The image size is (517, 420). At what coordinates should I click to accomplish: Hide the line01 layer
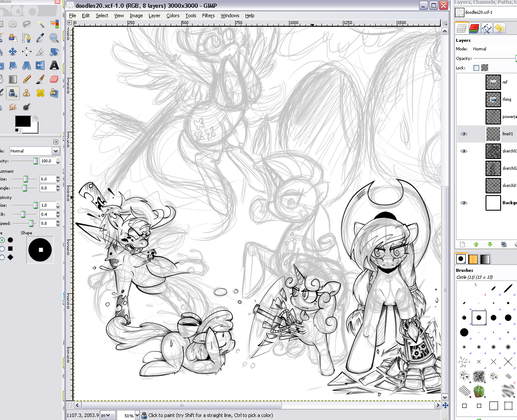tap(464, 134)
